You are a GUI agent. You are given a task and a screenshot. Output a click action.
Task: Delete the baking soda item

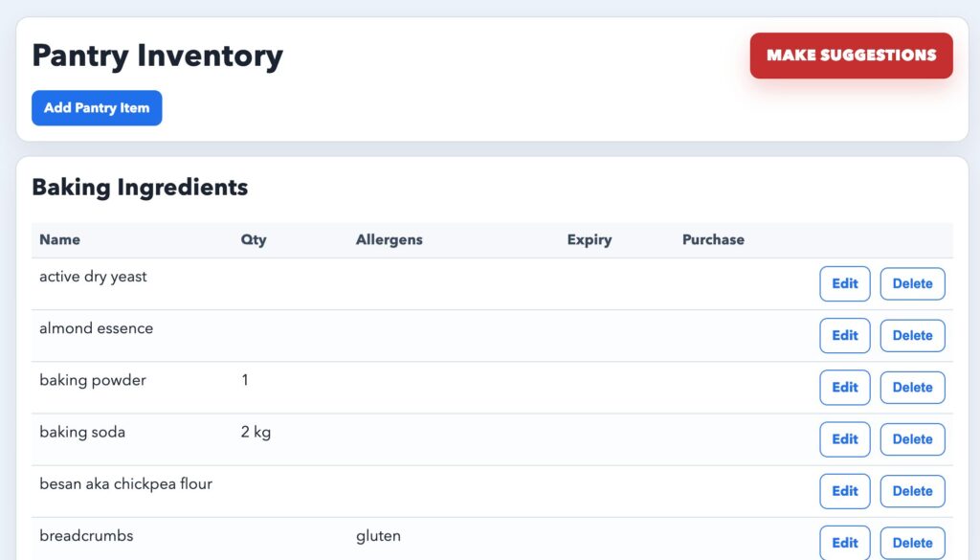[x=912, y=438]
